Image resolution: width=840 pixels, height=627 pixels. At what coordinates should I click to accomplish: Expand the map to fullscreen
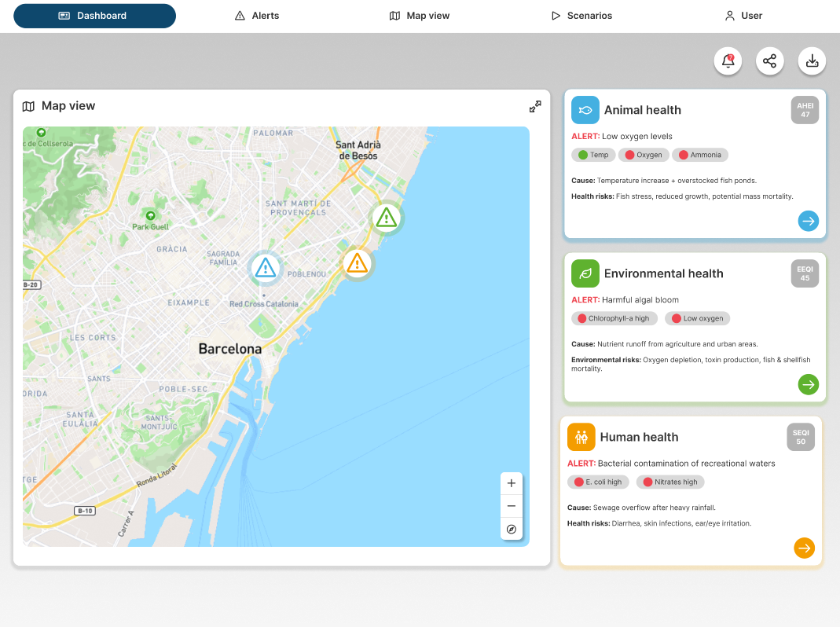tap(535, 106)
